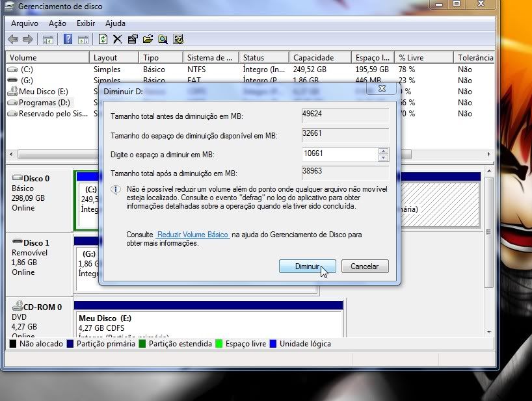Decrease shrink space with down spinner arrow
532x401 pixels.
pyautogui.click(x=383, y=158)
